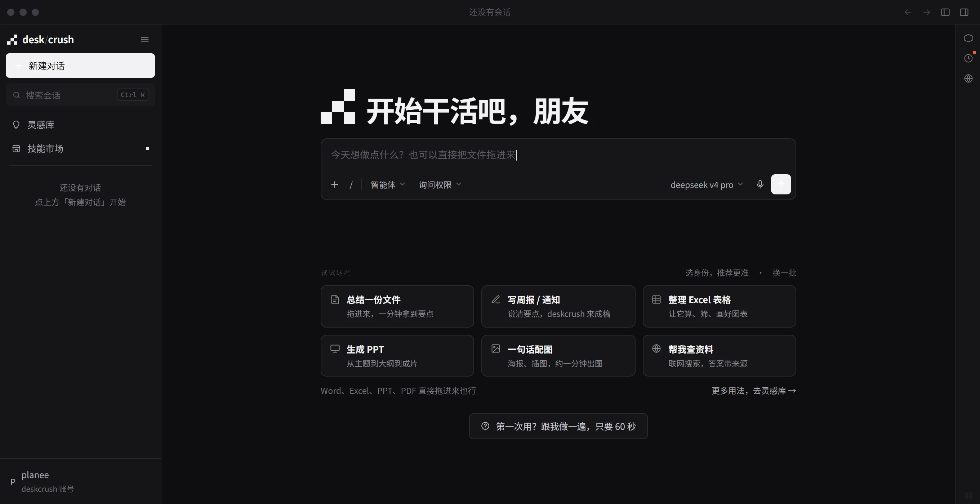
Task: Click the microphone voice input icon
Action: tap(760, 184)
